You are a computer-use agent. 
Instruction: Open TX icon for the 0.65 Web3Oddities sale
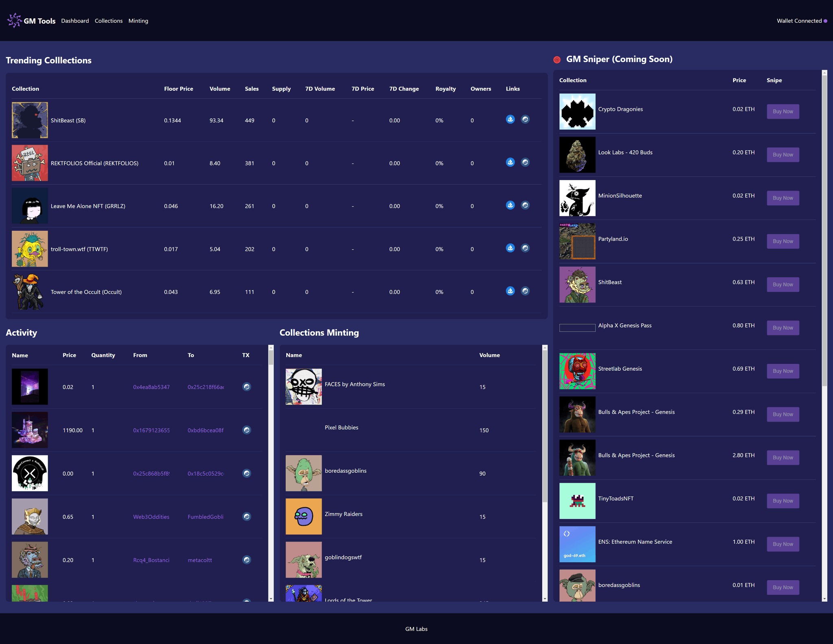pyautogui.click(x=246, y=516)
